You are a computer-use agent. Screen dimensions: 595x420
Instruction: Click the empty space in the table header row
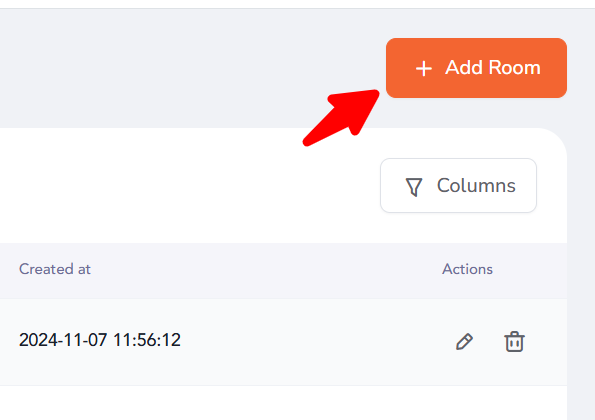pos(266,271)
